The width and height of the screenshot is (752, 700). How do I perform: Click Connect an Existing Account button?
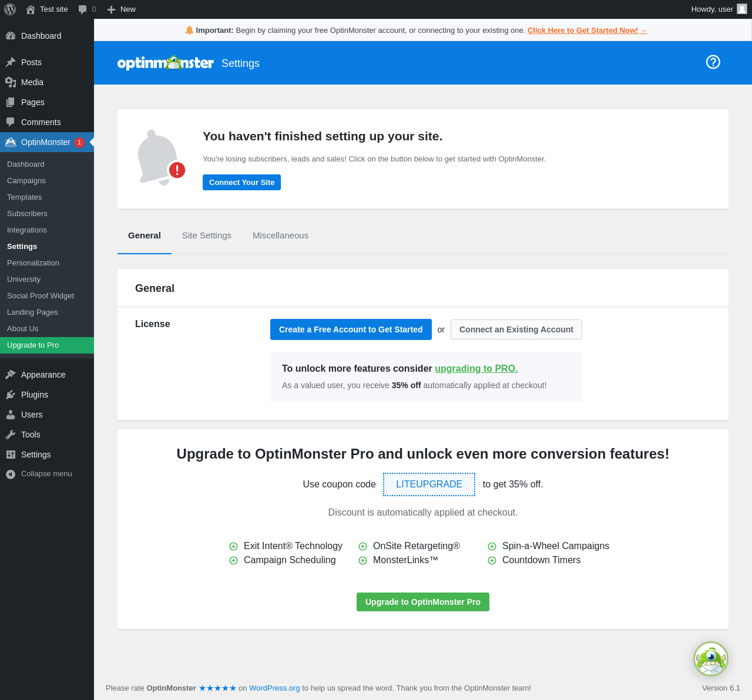coord(516,329)
